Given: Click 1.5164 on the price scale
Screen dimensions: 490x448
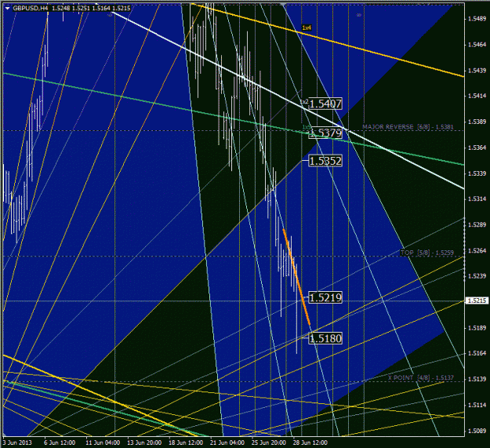Looking at the screenshot, I should [477, 353].
